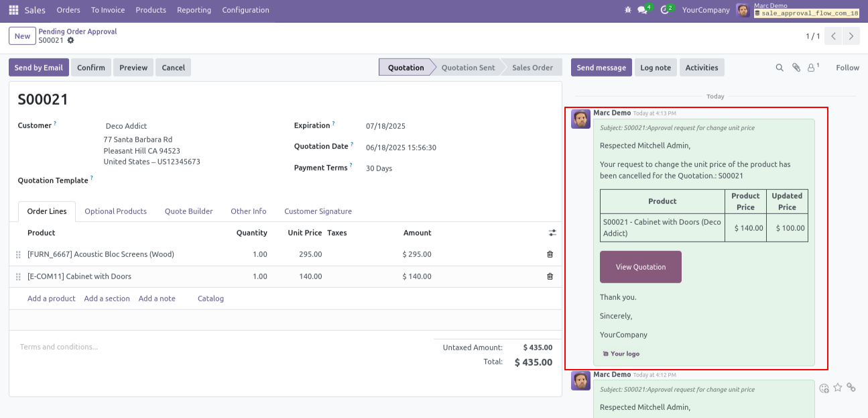Click the Send message button
Screen dimensions: 868x418
point(601,68)
